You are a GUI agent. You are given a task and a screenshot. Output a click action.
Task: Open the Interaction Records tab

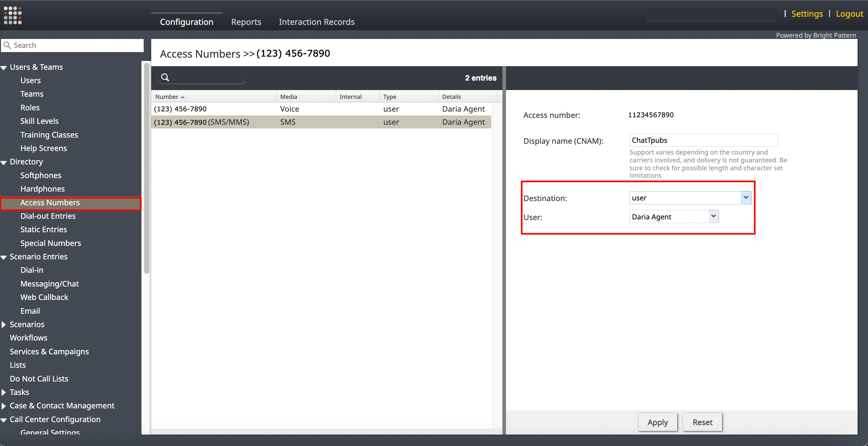coord(316,22)
